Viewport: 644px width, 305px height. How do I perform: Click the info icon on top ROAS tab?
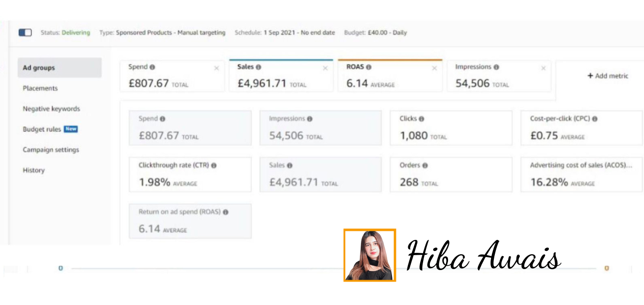pos(369,68)
